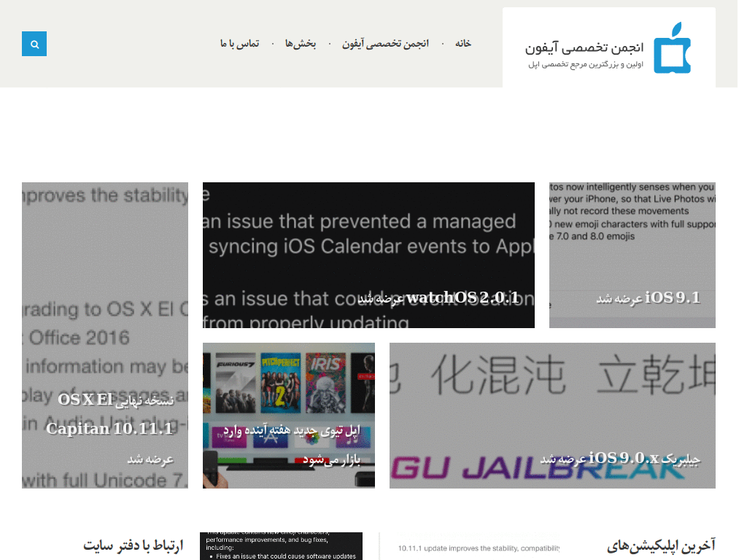This screenshot has height=560, width=747.
Task: Open the dark update notes thumbnail at bottom
Action: point(281,546)
